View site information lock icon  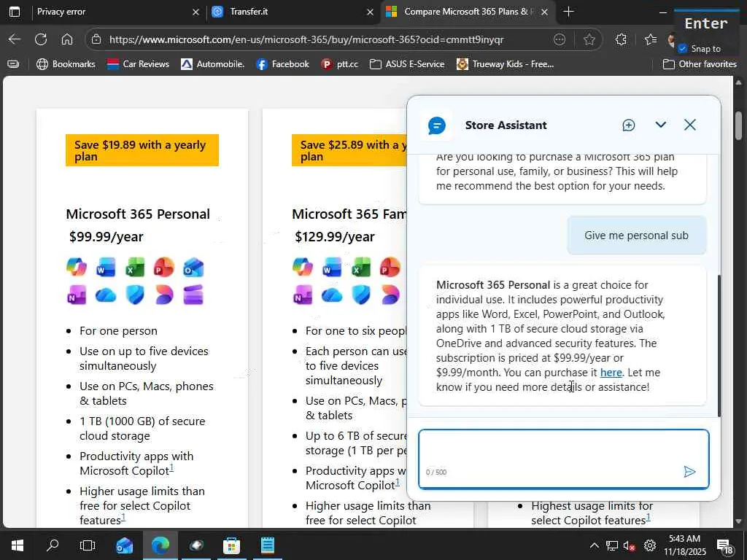96,39
